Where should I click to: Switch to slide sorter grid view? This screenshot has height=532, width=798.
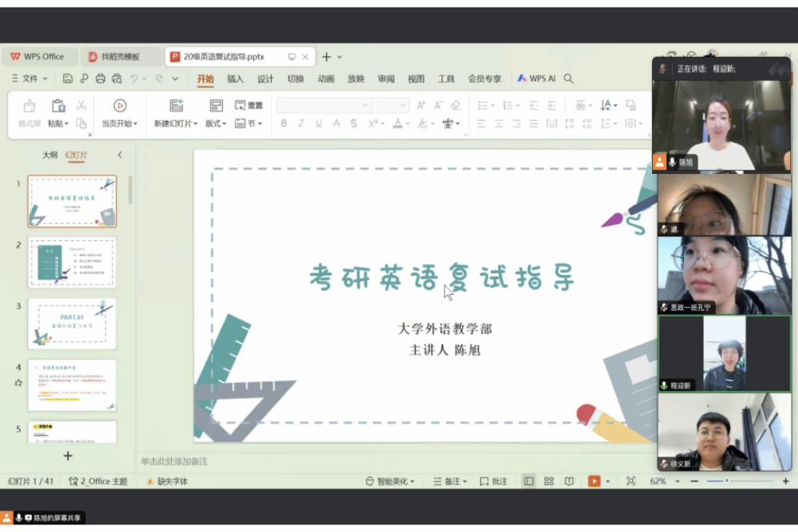[x=549, y=481]
